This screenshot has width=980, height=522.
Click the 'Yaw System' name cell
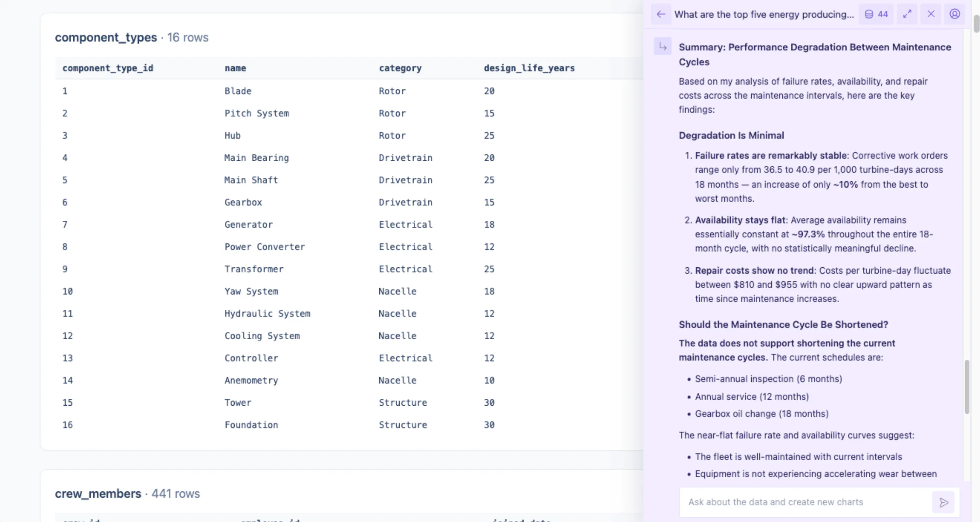(x=251, y=291)
